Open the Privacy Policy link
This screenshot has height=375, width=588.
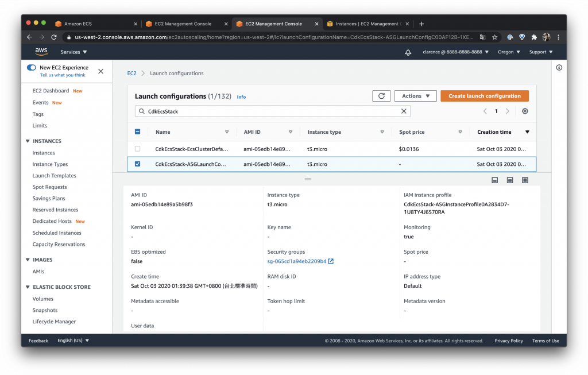(509, 341)
